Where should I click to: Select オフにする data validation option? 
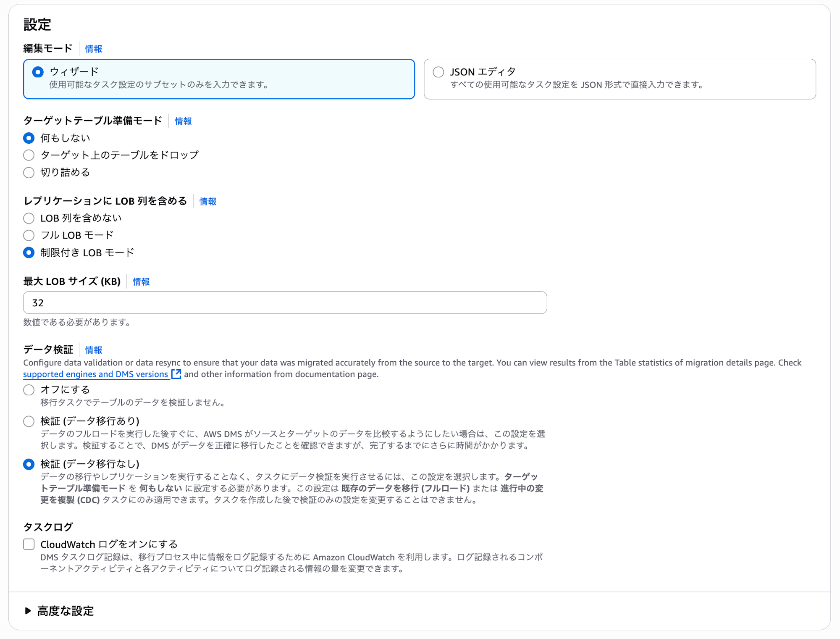[x=29, y=390]
